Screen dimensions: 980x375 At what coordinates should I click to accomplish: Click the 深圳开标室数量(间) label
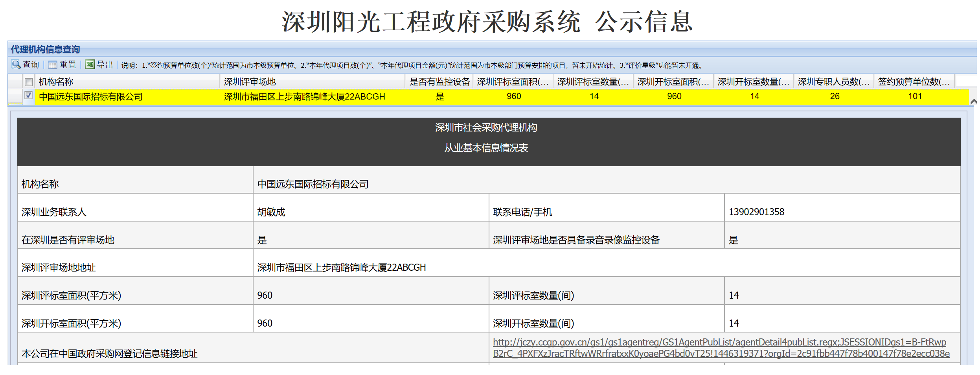[x=533, y=323]
